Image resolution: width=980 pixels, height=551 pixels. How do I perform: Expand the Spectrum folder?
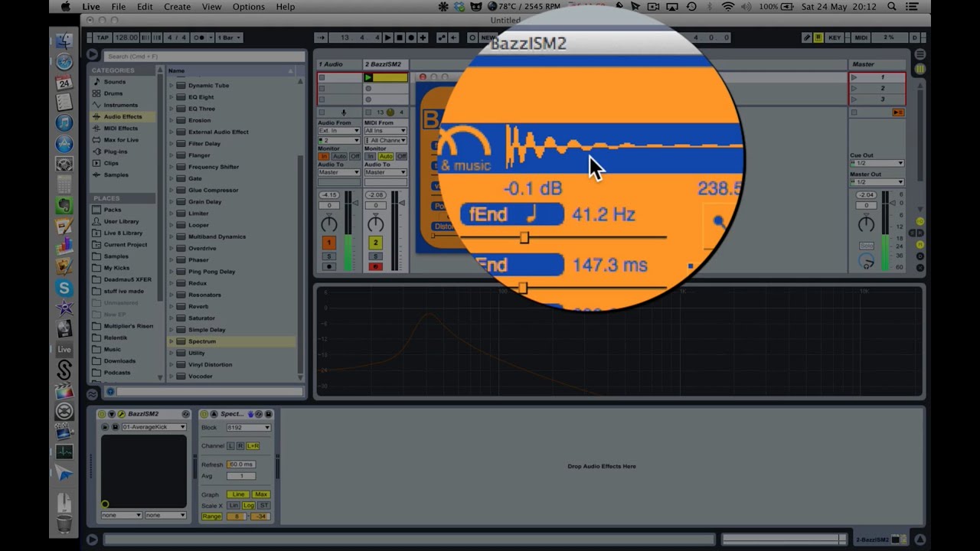171,341
